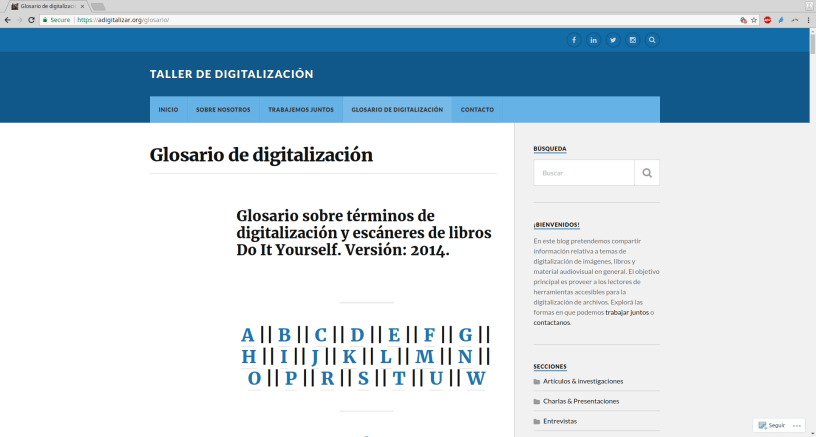Open the Seguir follow options ellipsis

797,425
